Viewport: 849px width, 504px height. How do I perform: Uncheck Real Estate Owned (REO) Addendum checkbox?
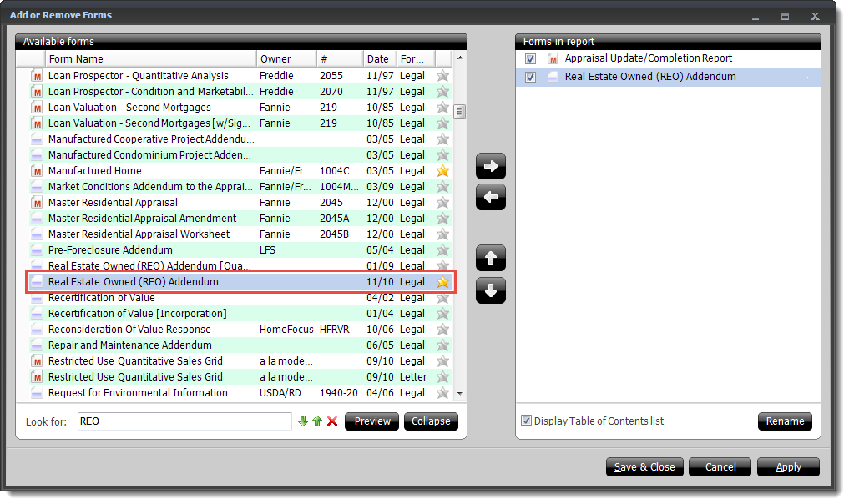click(531, 77)
